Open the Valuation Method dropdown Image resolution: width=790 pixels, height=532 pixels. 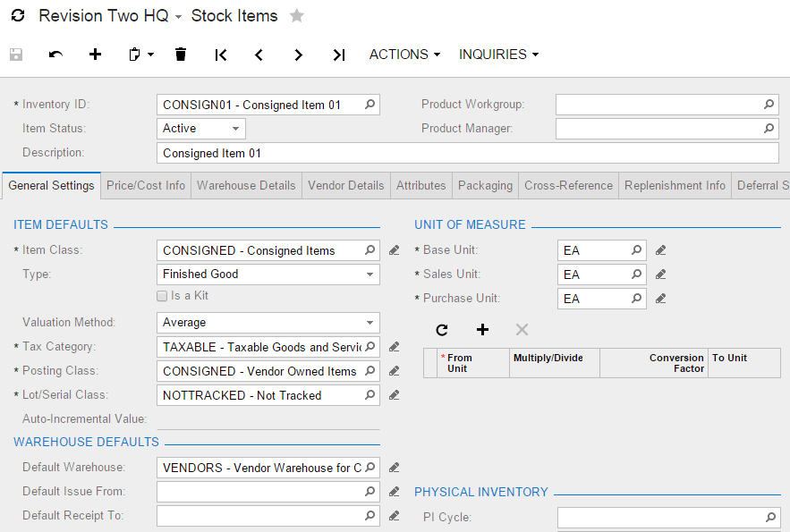pyautogui.click(x=370, y=323)
